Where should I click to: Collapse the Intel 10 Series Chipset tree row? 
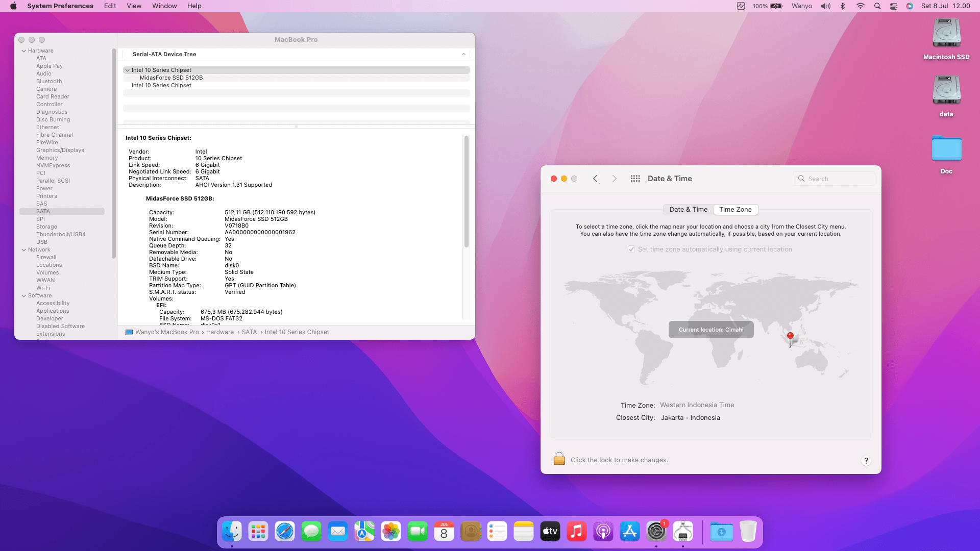[127, 70]
